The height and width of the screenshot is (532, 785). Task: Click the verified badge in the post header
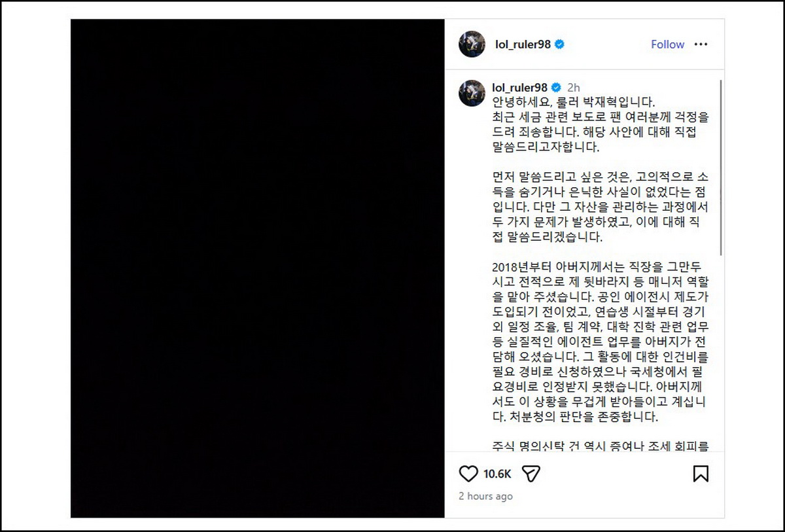click(560, 44)
